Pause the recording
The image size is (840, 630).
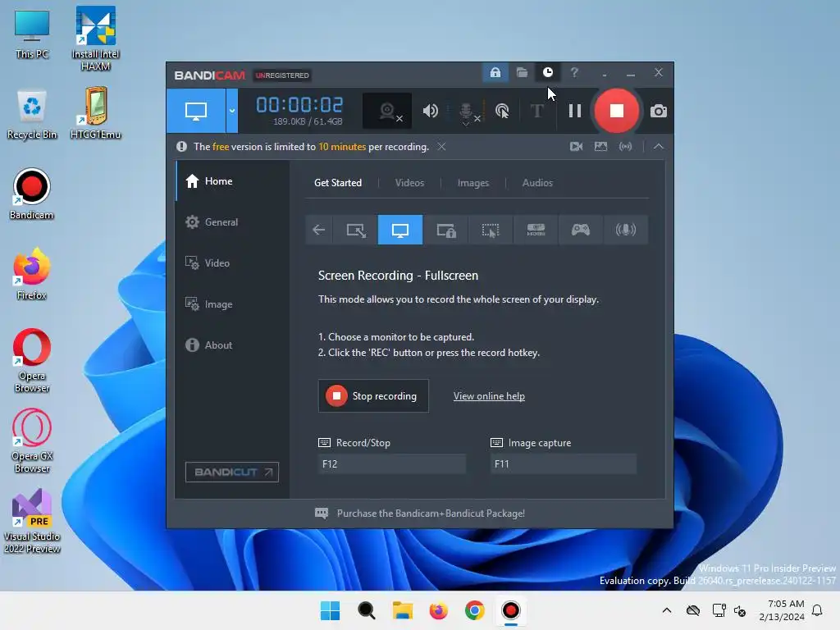coord(575,111)
